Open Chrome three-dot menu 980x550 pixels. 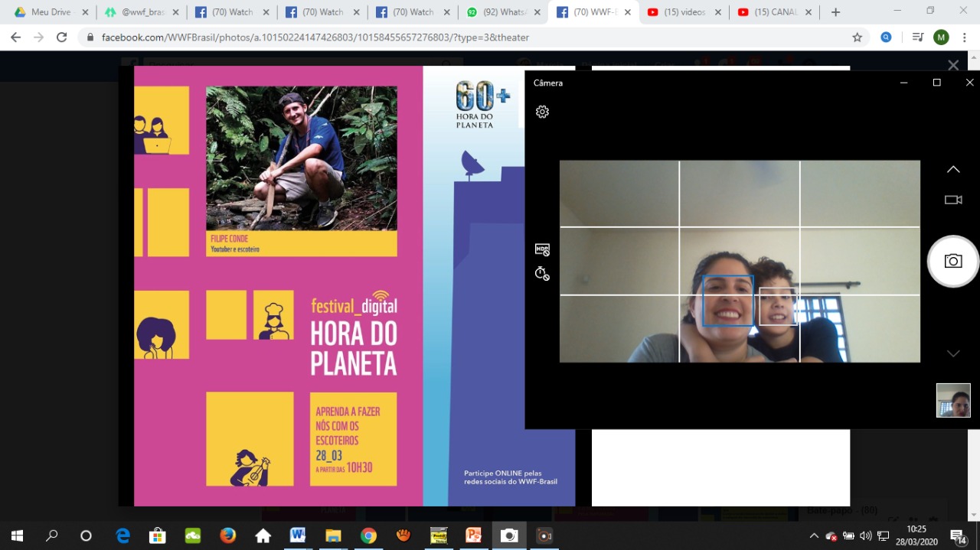tap(965, 37)
